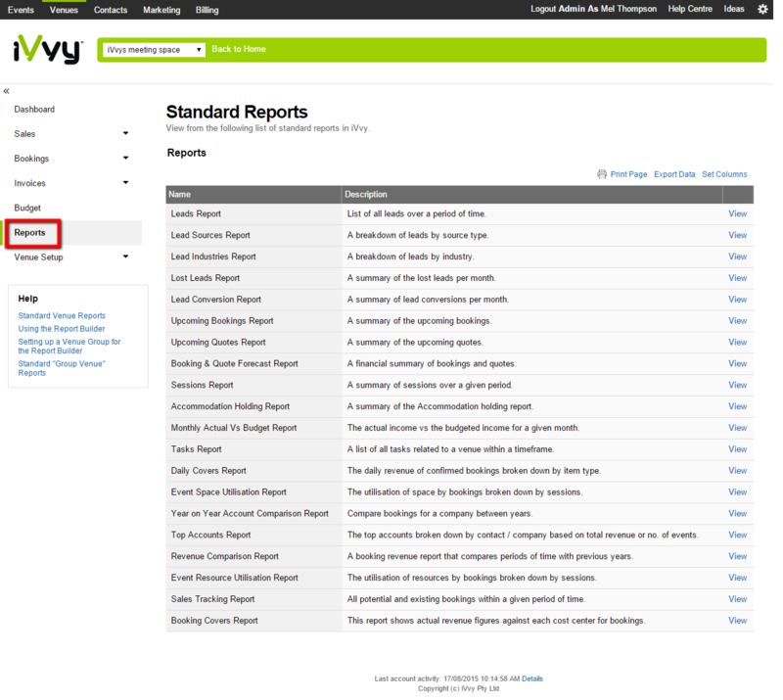
Task: Open Standard Venue Reports help link
Action: 62,316
